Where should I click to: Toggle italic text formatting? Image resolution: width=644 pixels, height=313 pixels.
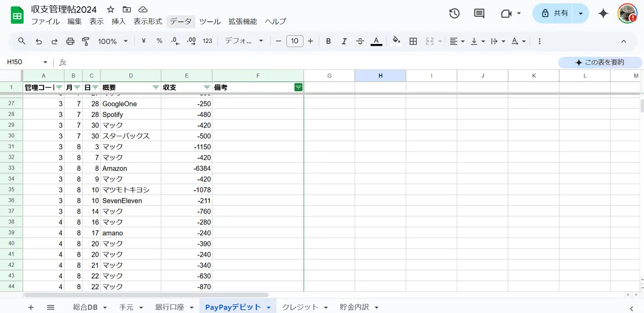tap(344, 41)
